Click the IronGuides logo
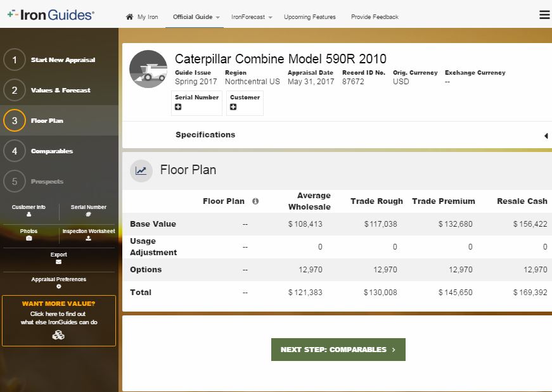The width and height of the screenshot is (552, 392). pyautogui.click(x=51, y=15)
